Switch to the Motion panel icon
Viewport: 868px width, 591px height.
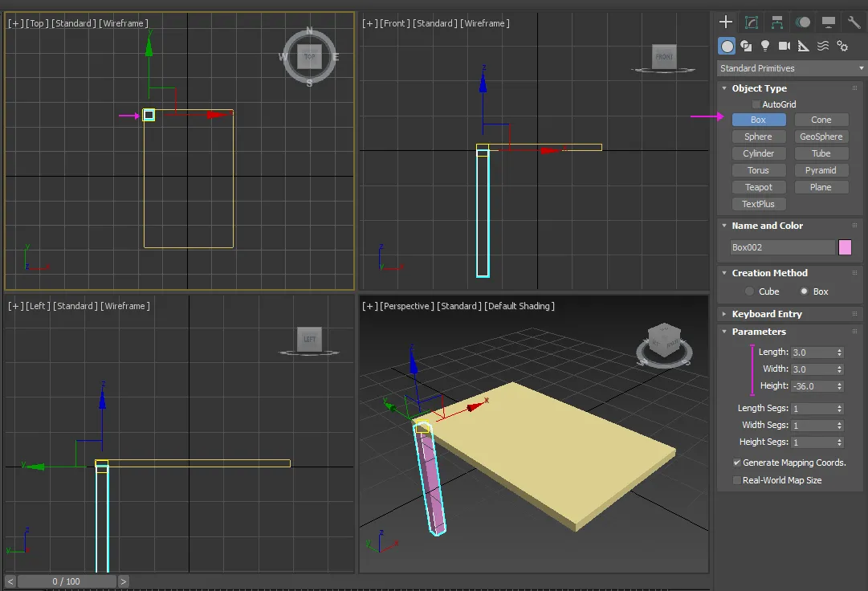tap(803, 22)
